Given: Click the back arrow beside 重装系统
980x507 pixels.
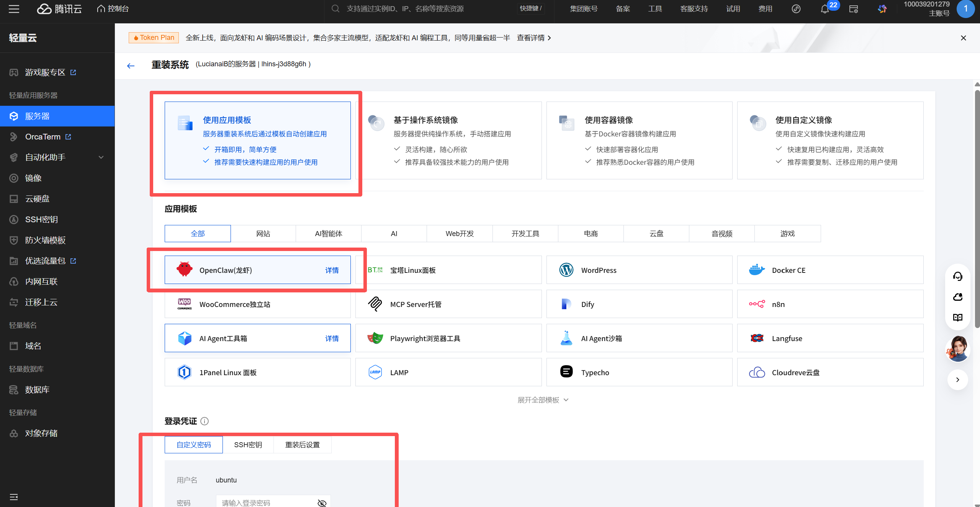Looking at the screenshot, I should [x=131, y=66].
